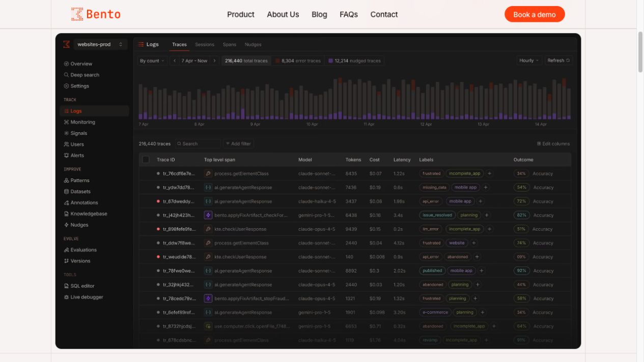This screenshot has height=362, width=644.
Task: Open the websites-prod project selector
Action: (100, 44)
